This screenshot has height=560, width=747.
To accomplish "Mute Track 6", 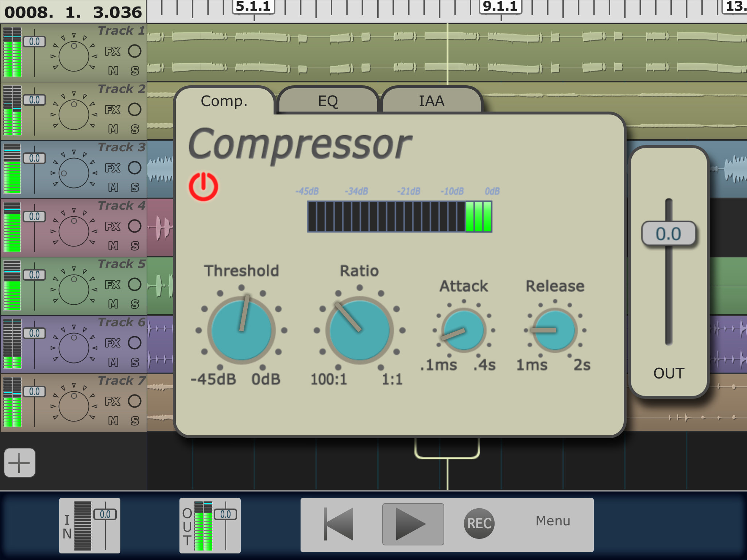I will (113, 362).
